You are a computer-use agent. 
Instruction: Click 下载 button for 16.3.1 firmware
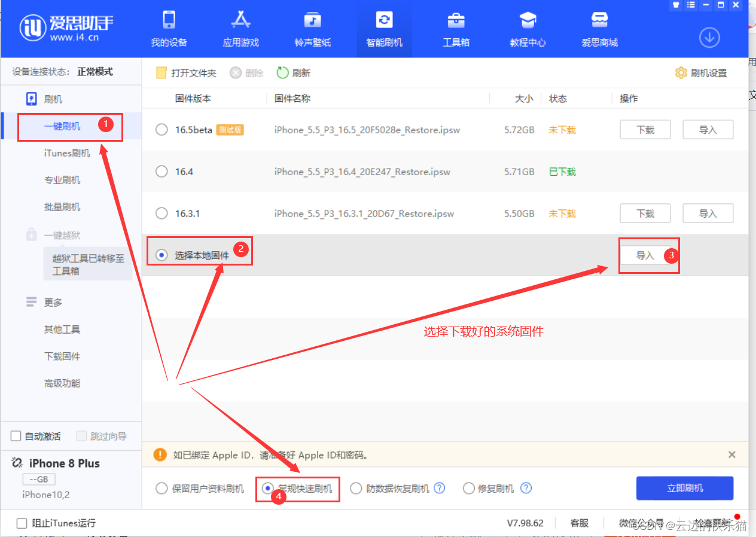[x=645, y=213]
